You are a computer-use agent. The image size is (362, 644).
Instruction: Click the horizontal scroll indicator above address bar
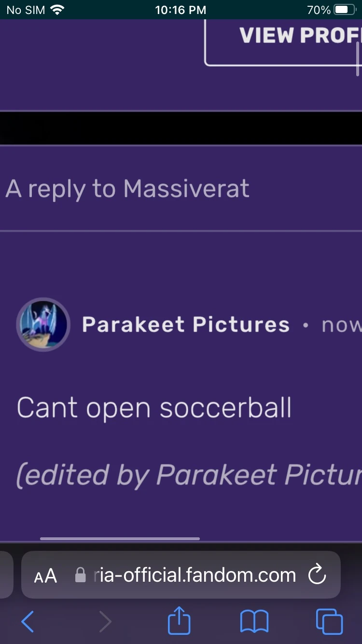click(120, 539)
